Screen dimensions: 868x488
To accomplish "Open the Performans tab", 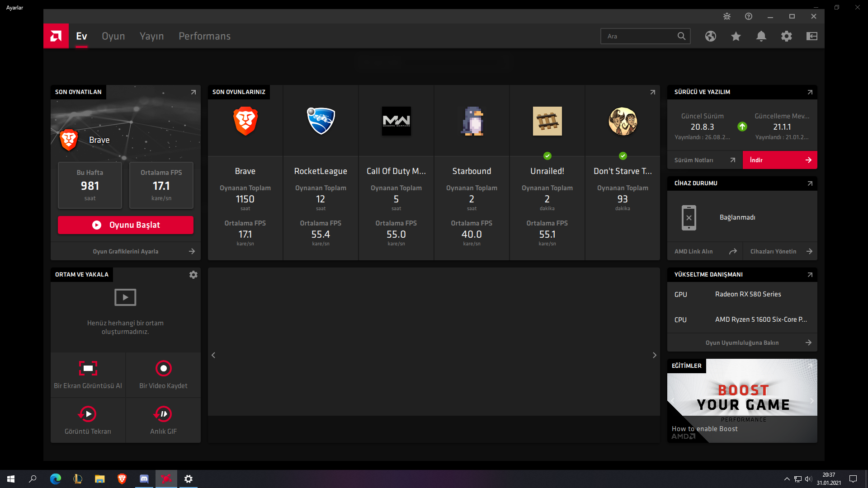I will (204, 36).
